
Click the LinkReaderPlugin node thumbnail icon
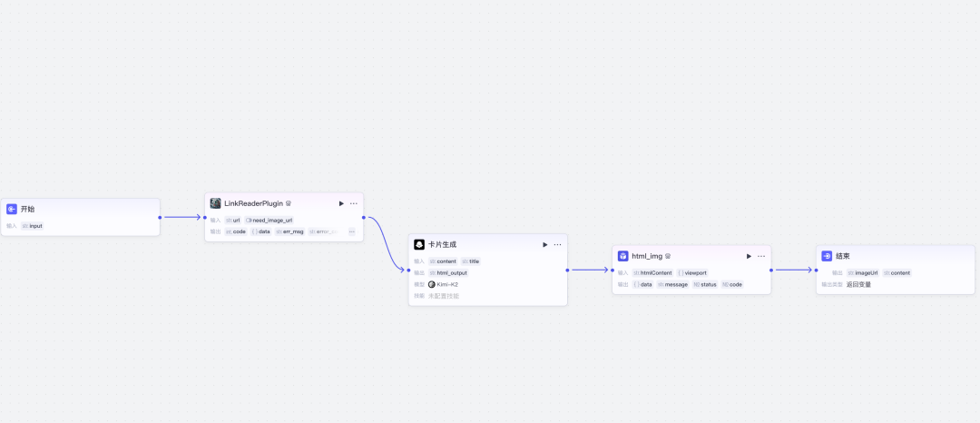point(216,203)
